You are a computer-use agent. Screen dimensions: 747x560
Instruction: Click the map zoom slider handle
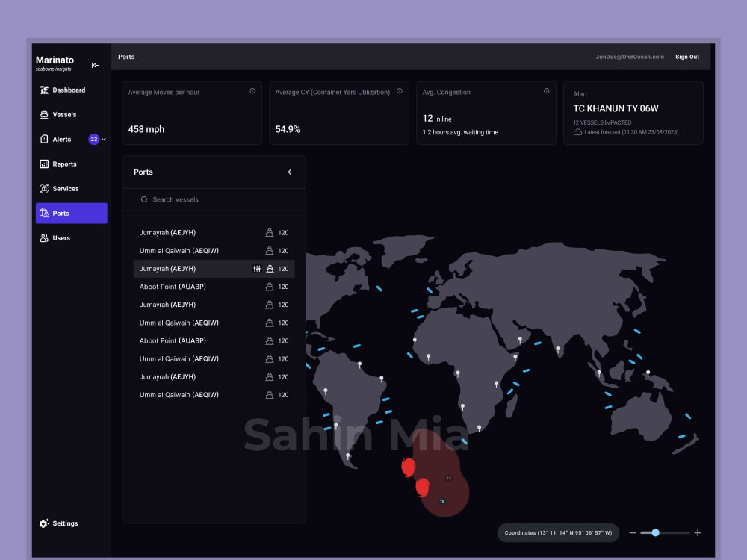coord(656,533)
